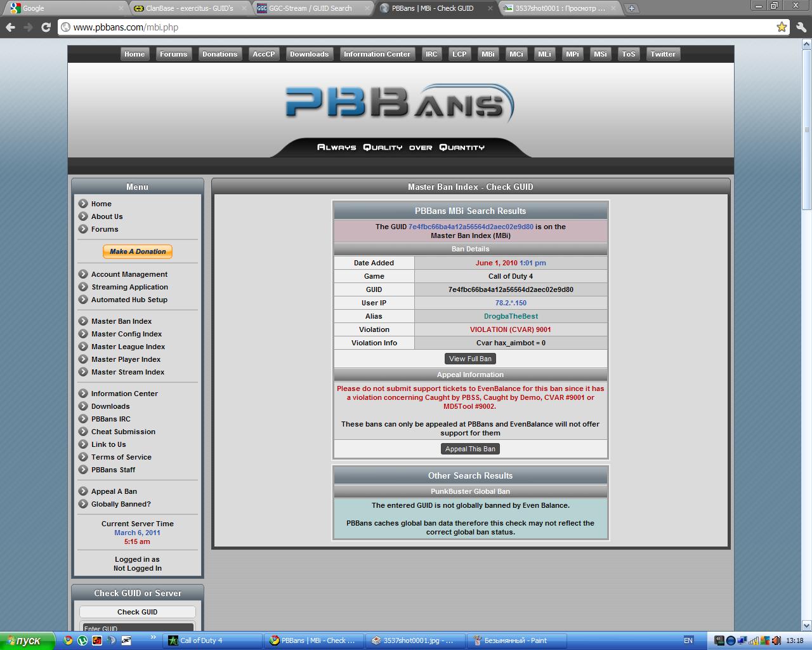The width and height of the screenshot is (812, 650).
Task: Switch to Call of Duty 4 taskbar window
Action: [x=213, y=640]
